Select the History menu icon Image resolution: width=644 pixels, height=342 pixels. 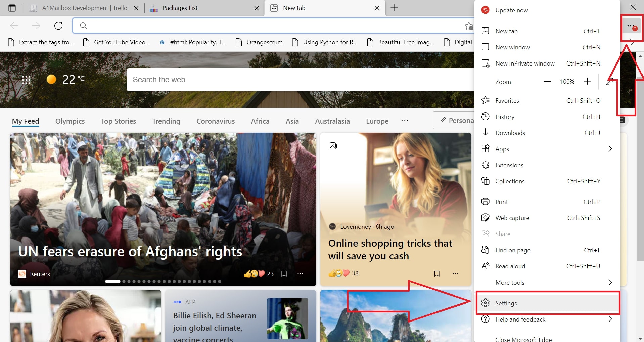click(486, 117)
